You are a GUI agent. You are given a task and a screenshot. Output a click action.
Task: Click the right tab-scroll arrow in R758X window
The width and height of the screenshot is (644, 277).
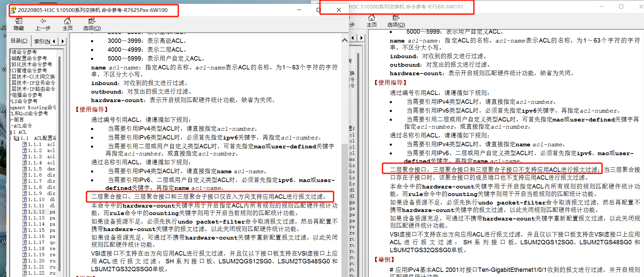click(361, 38)
